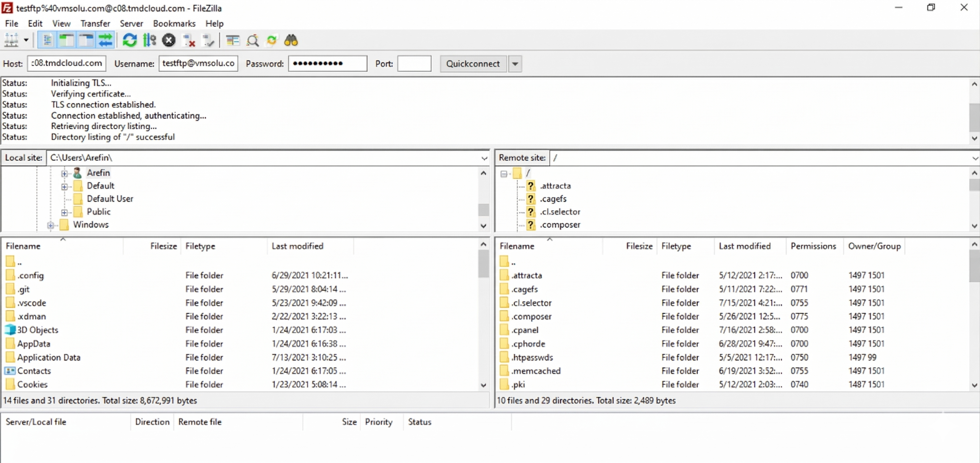Screen dimensions: 980x463
Task: Open the Site Manager dropdown arrow
Action: tap(26, 40)
